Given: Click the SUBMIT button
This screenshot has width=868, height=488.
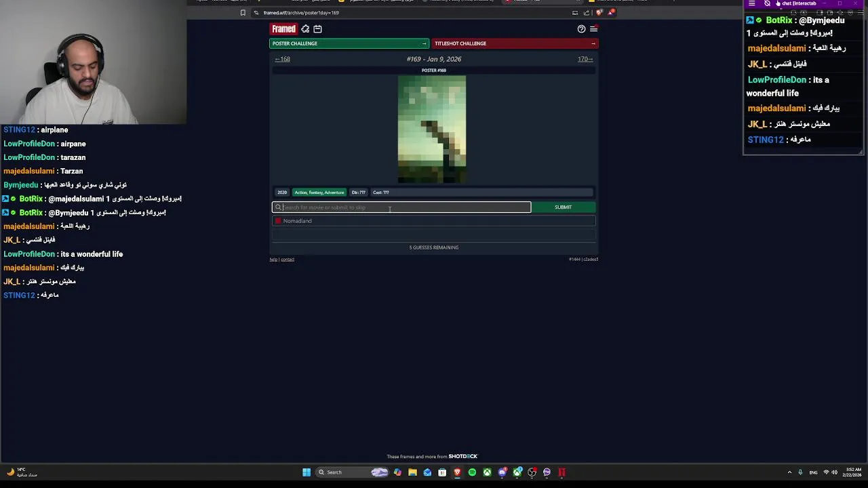Looking at the screenshot, I should pyautogui.click(x=564, y=207).
